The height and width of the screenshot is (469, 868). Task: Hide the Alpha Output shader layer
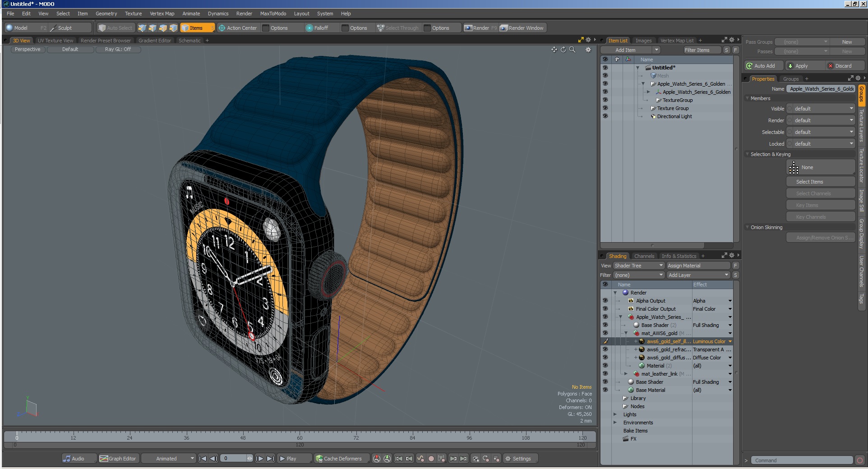[605, 301]
